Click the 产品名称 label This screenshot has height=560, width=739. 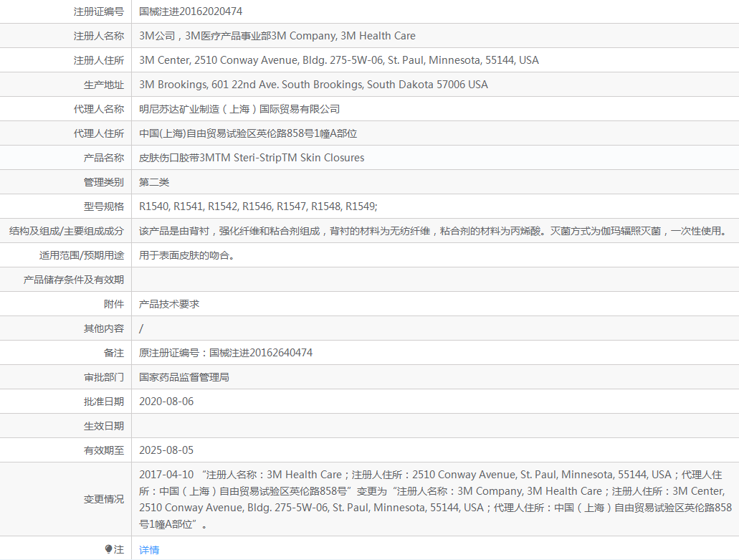(x=104, y=158)
